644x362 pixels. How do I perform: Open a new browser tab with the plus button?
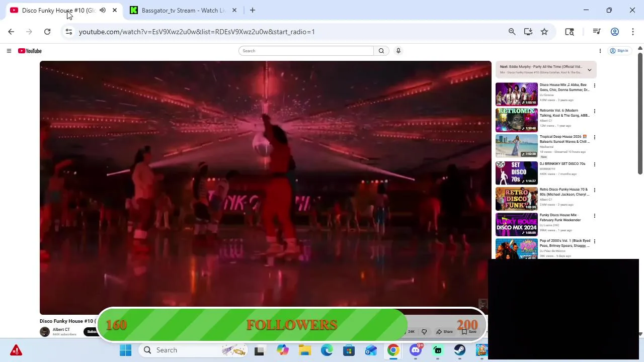pyautogui.click(x=253, y=10)
